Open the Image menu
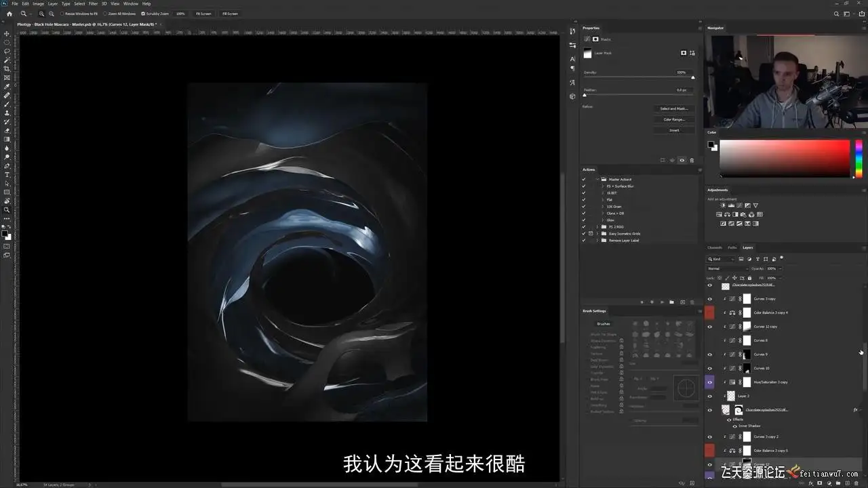 (x=38, y=3)
